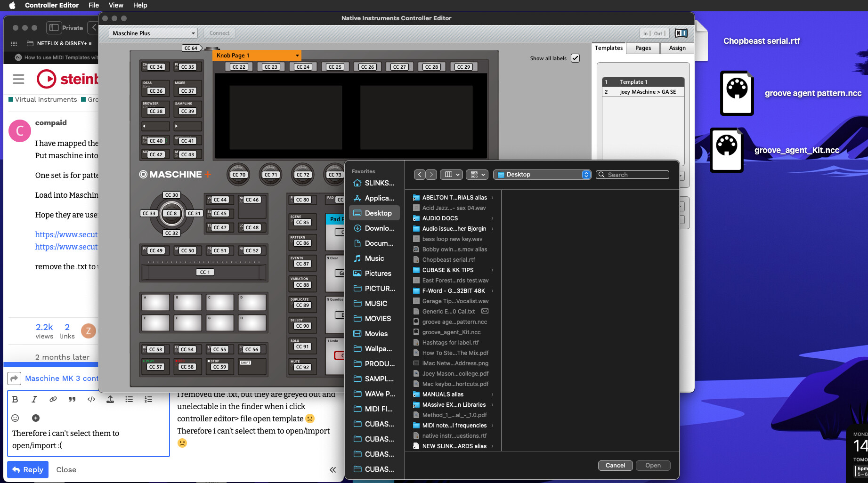This screenshot has width=868, height=483.
Task: Go back with the dialog back arrow
Action: 420,175
